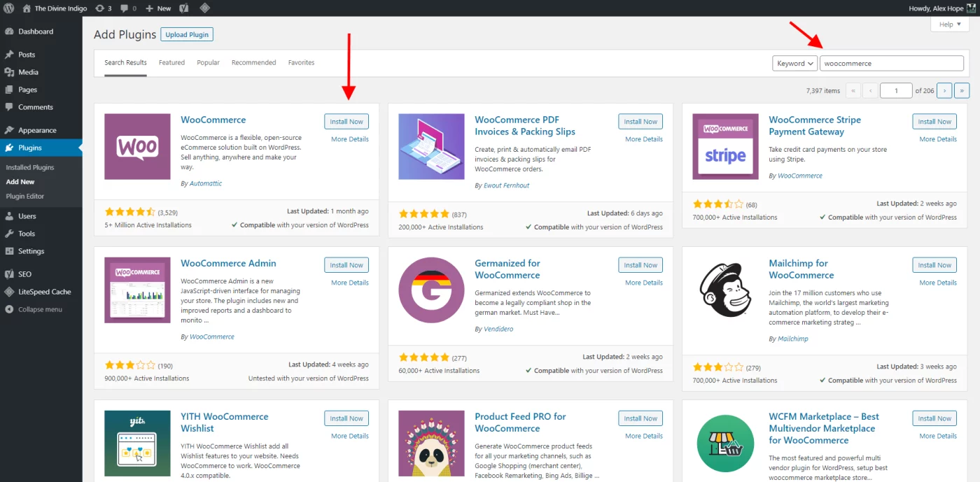Viewport: 980px width, 482px height.
Task: Install Germanized for WooCommerce
Action: [x=640, y=265]
